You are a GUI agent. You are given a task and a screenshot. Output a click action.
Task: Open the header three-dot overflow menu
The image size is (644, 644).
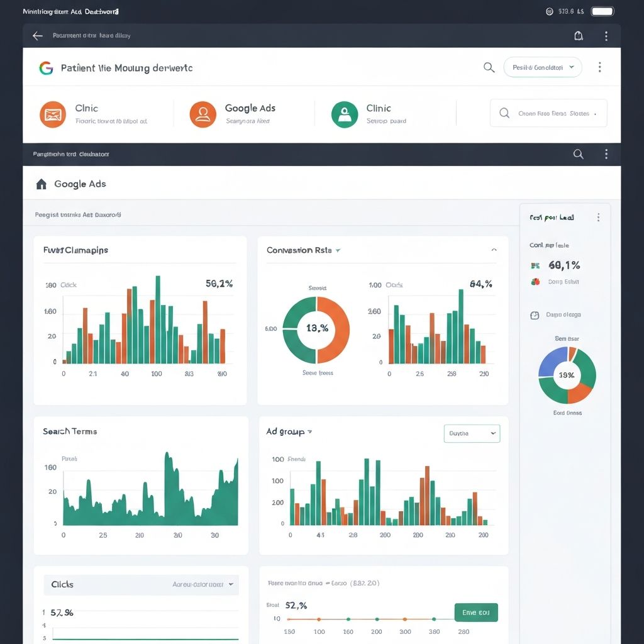pyautogui.click(x=599, y=67)
